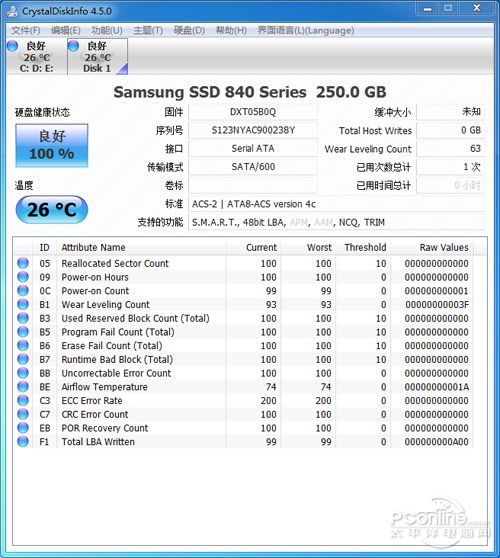Click status icon for Total LBA Written
This screenshot has height=558, width=500.
click(23, 441)
